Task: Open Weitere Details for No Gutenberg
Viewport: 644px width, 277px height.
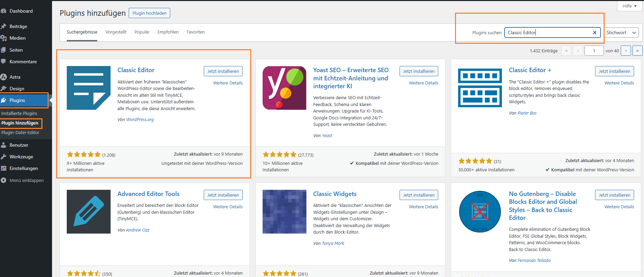Action: [619, 207]
